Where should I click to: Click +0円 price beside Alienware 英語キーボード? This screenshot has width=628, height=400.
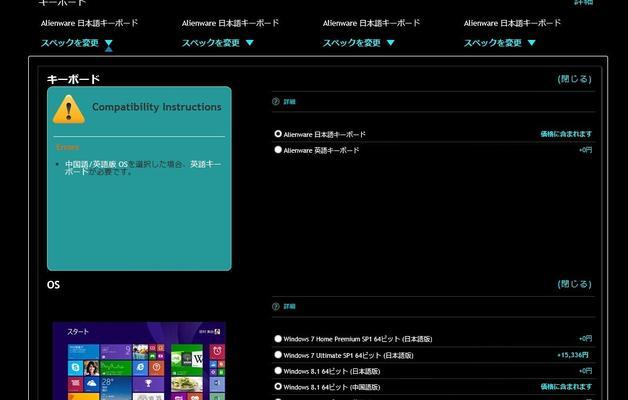click(585, 150)
